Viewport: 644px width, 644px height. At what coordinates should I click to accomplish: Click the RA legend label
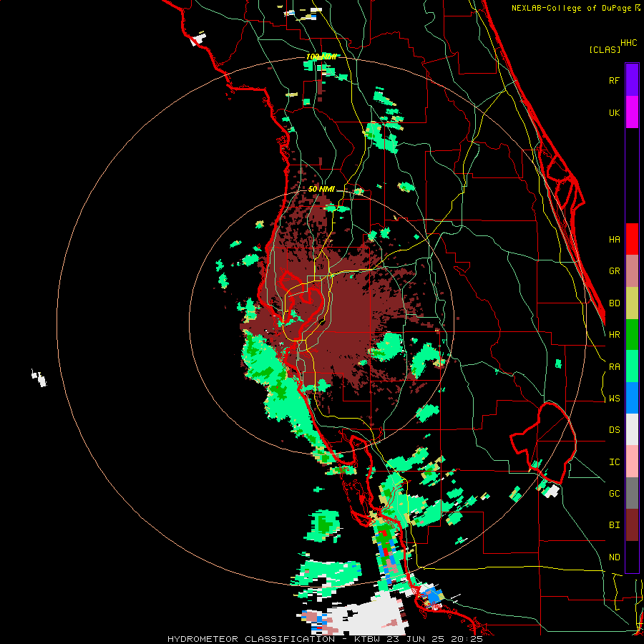pos(614,367)
